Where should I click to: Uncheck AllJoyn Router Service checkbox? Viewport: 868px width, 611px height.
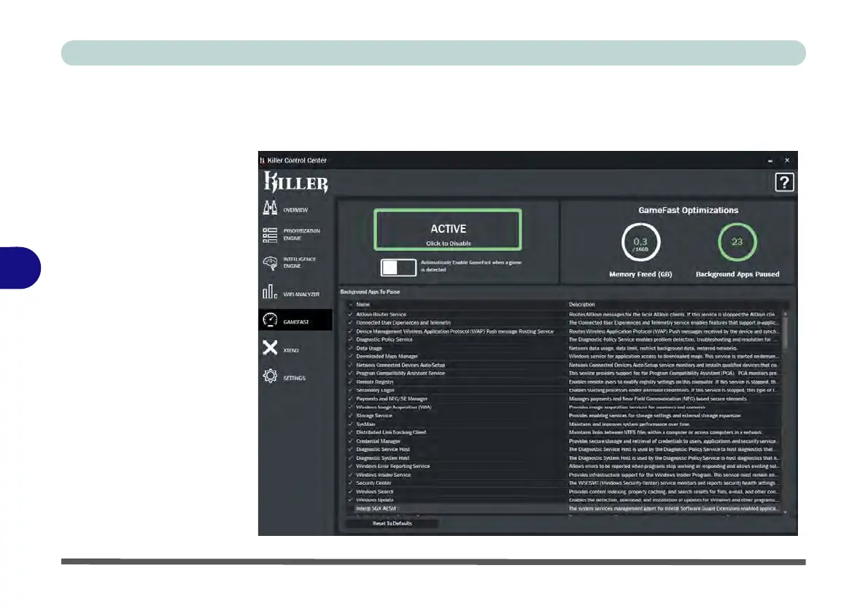[350, 314]
